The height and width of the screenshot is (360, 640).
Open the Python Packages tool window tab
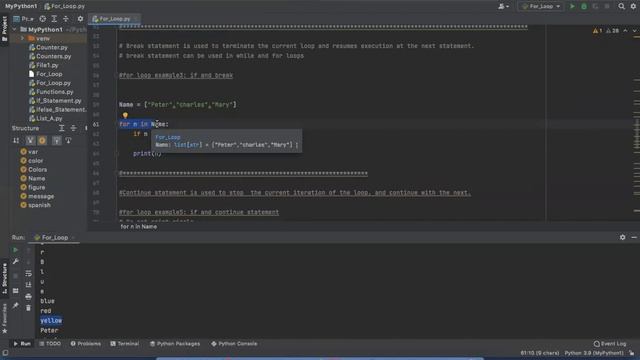[175, 344]
